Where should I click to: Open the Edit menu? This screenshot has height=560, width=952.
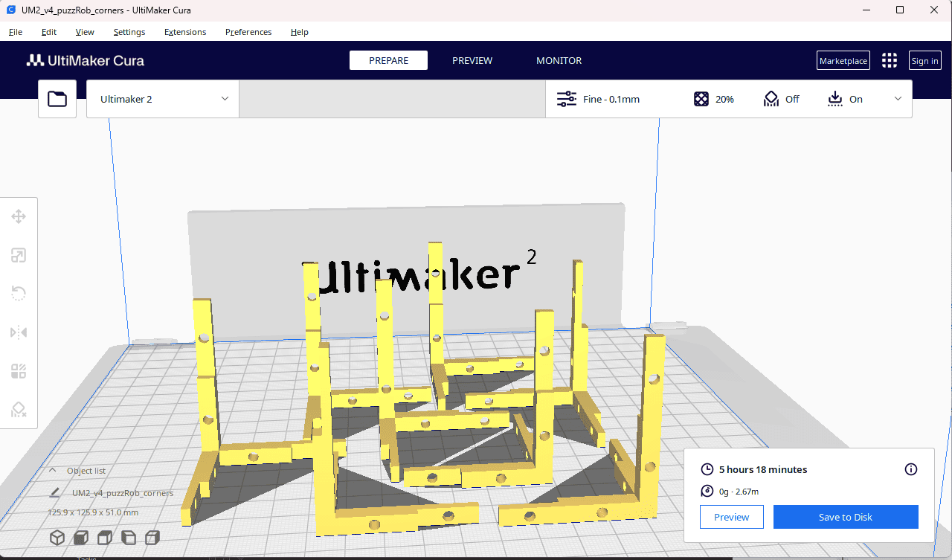click(49, 32)
